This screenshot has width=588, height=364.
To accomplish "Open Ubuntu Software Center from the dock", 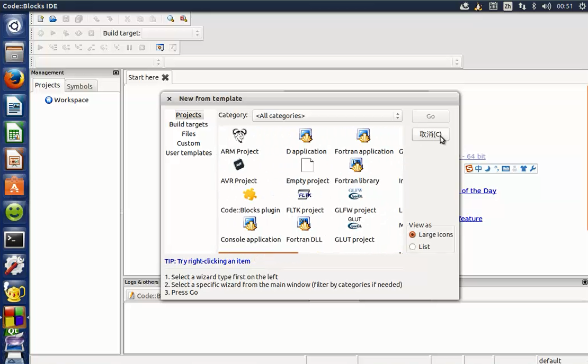I will [x=14, y=186].
